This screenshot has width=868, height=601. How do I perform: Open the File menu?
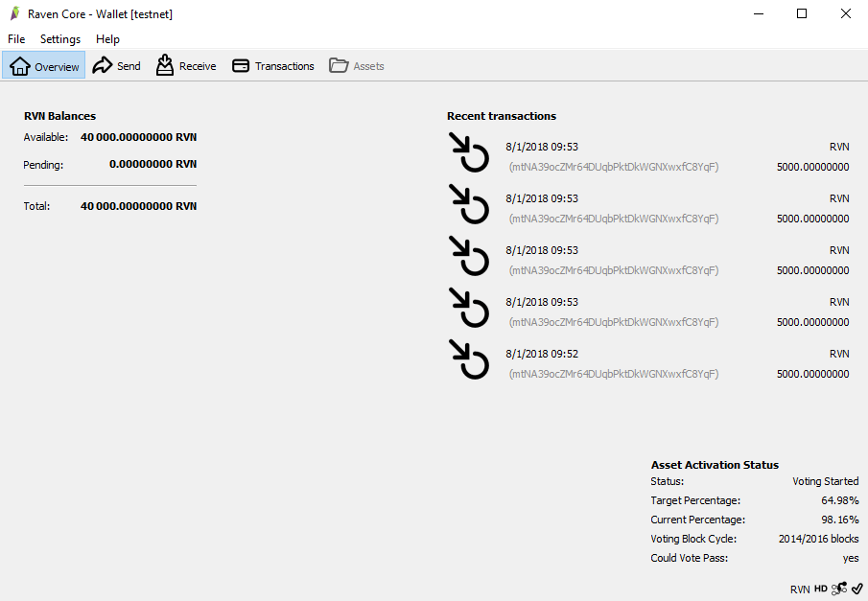[15, 38]
